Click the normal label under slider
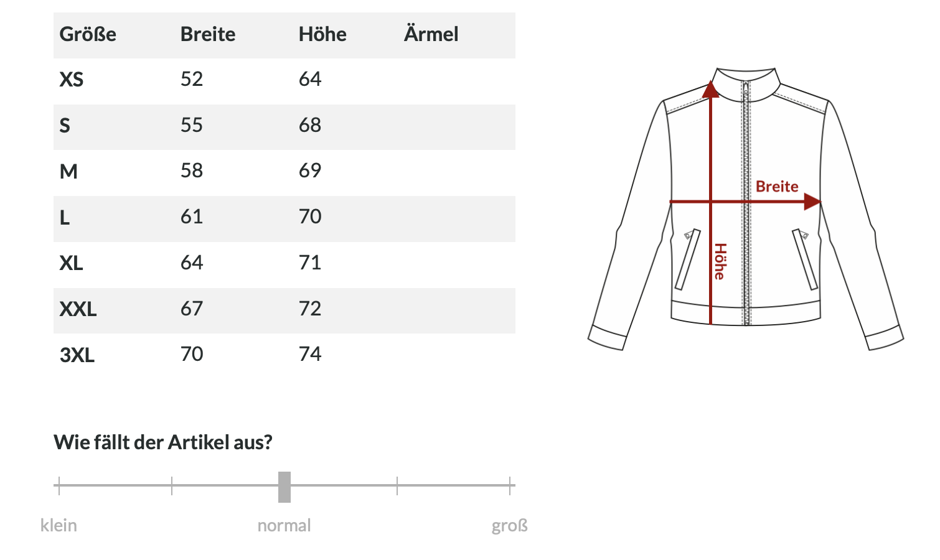The width and height of the screenshot is (940, 560). 284,525
